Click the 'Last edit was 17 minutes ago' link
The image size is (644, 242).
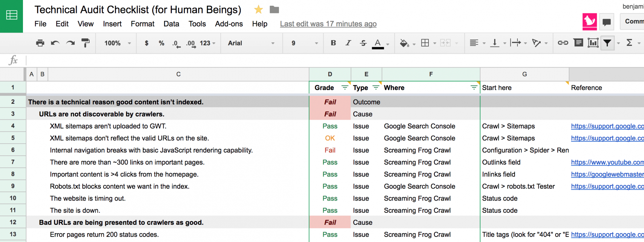(328, 24)
